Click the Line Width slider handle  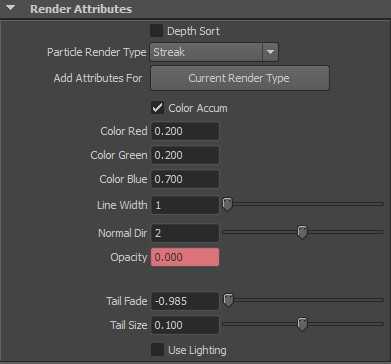pos(227,204)
